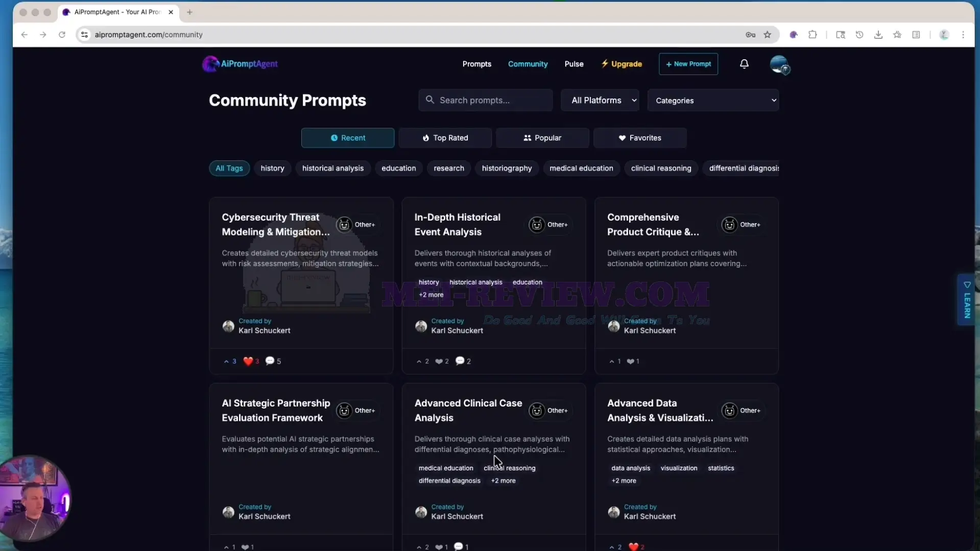Filter by the 'clinical reasoning' tag
Image resolution: width=980 pixels, height=551 pixels.
[x=661, y=168]
